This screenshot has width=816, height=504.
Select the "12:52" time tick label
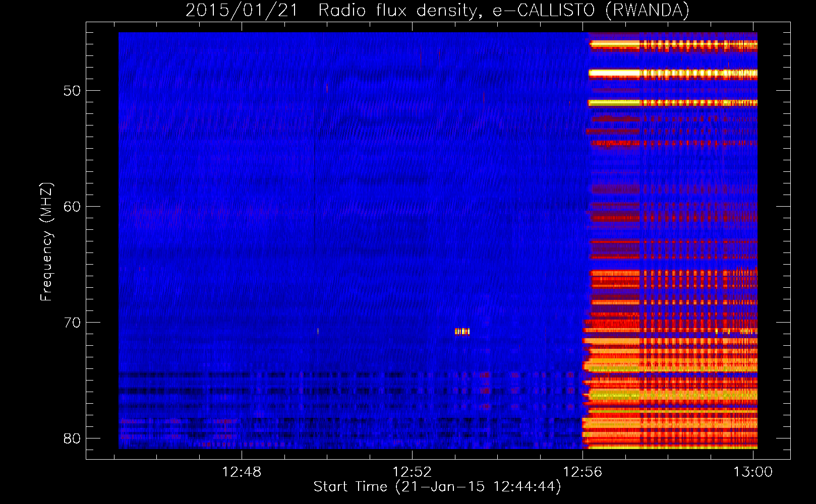[413, 472]
